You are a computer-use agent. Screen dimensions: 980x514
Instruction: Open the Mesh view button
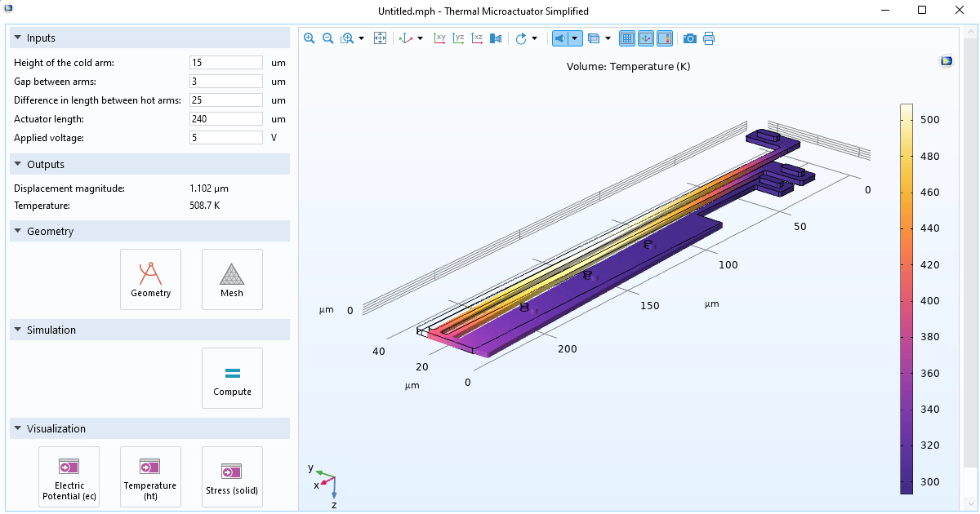[232, 279]
